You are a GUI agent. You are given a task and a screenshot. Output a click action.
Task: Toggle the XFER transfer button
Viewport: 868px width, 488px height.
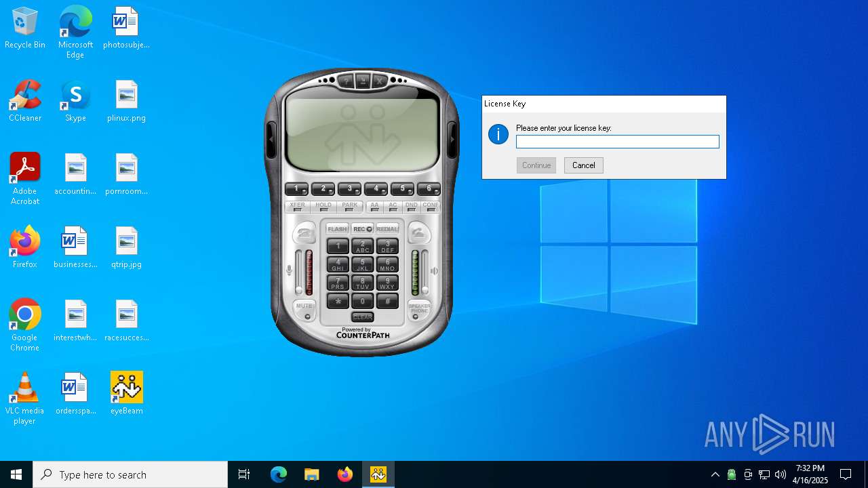click(x=297, y=207)
